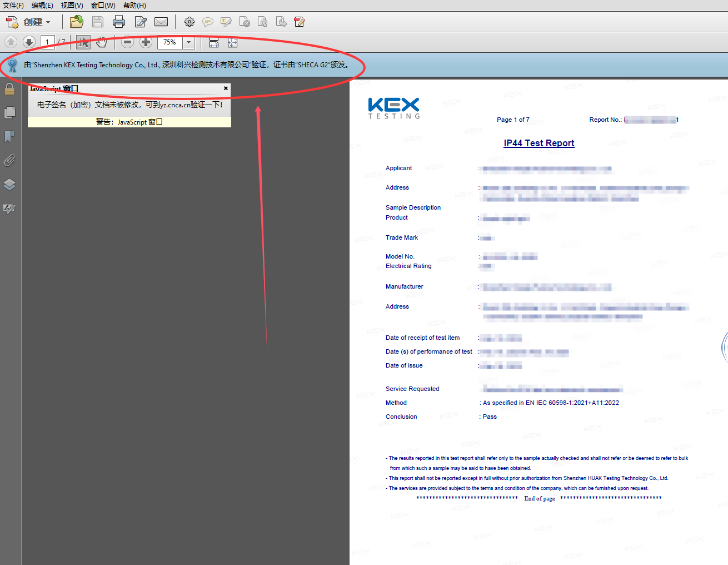This screenshot has width=728, height=565.
Task: Open the 帮助(H) menu
Action: pyautogui.click(x=134, y=6)
